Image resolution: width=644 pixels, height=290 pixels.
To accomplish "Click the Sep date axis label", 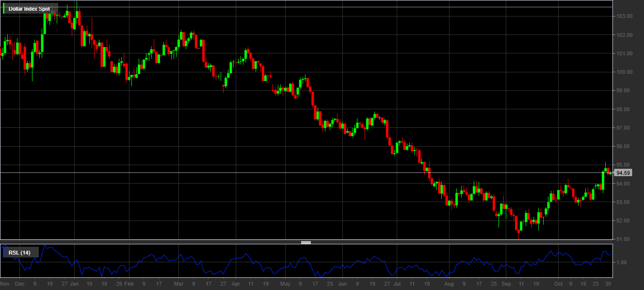I will click(506, 283).
